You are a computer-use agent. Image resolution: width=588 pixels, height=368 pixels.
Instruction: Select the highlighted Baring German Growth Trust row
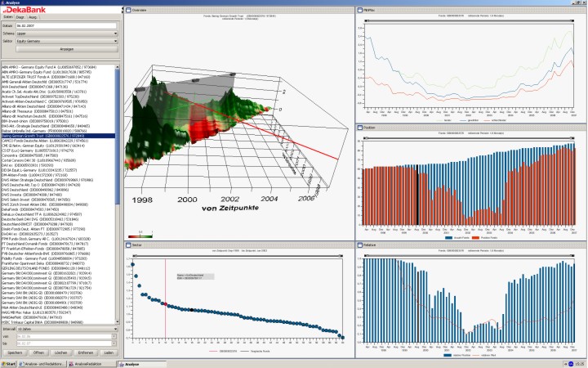pos(59,136)
